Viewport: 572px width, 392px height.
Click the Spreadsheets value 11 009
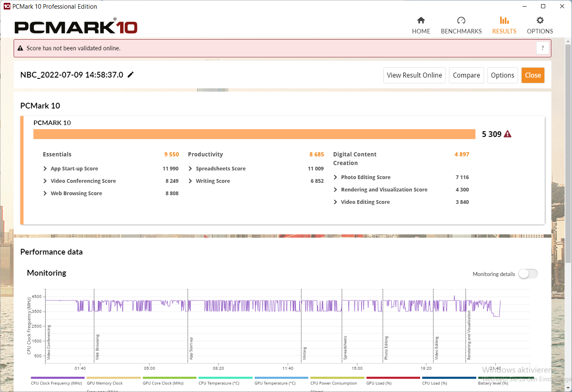click(316, 169)
